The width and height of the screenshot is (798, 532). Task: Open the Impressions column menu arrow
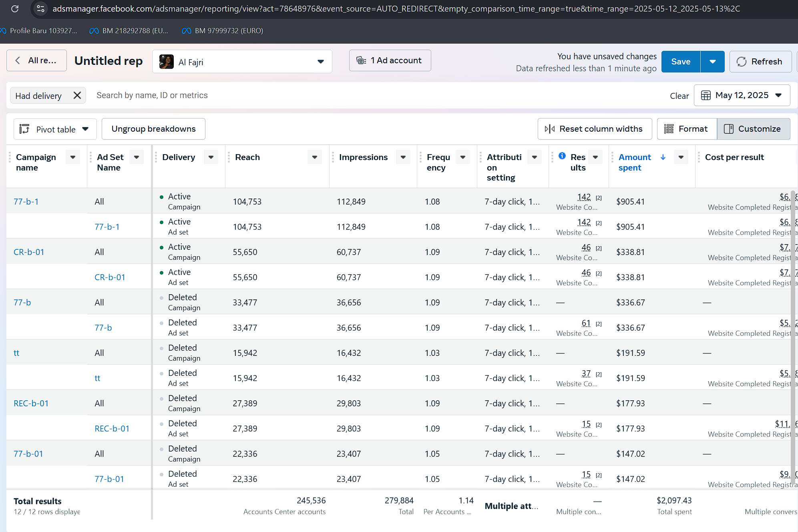[403, 157]
